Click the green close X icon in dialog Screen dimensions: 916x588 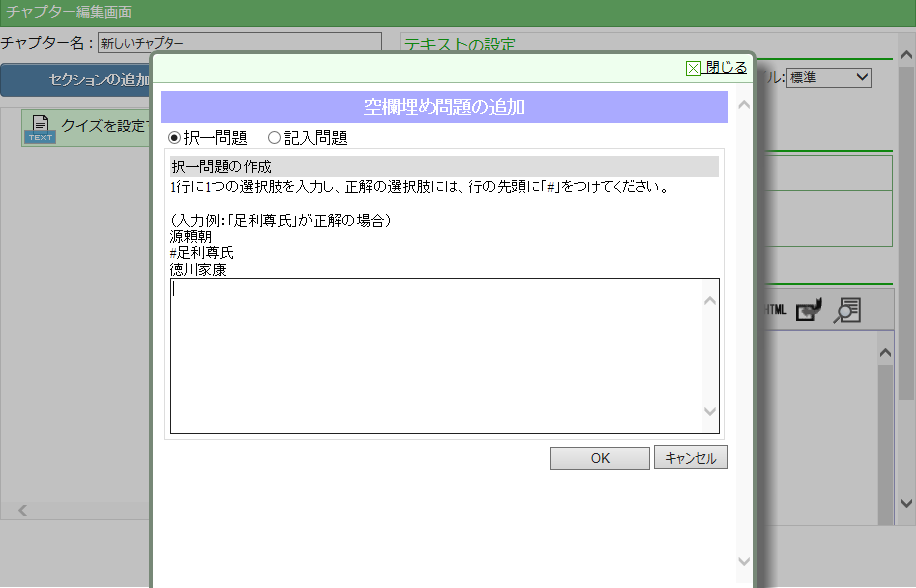pyautogui.click(x=693, y=69)
